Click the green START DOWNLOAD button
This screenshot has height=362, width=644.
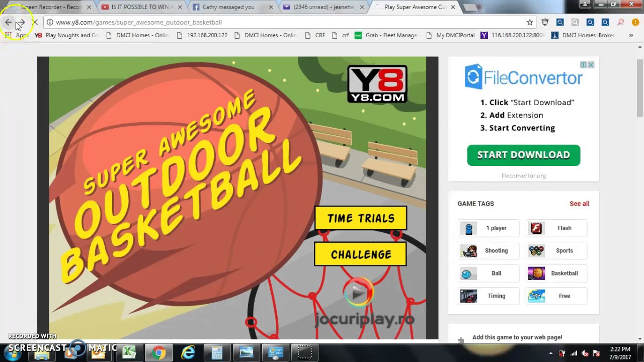coord(523,155)
